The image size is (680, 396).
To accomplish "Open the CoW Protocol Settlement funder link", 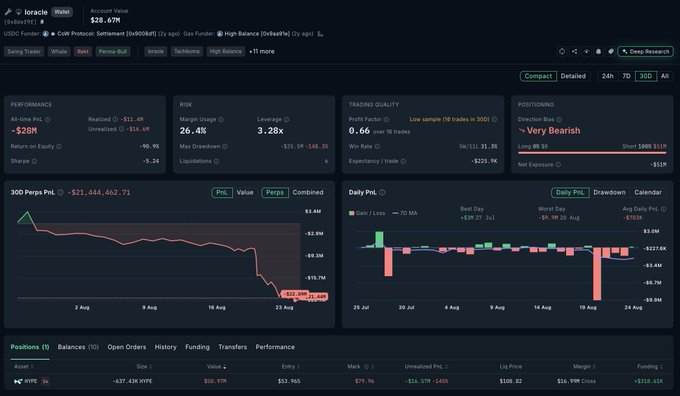I will pos(106,33).
